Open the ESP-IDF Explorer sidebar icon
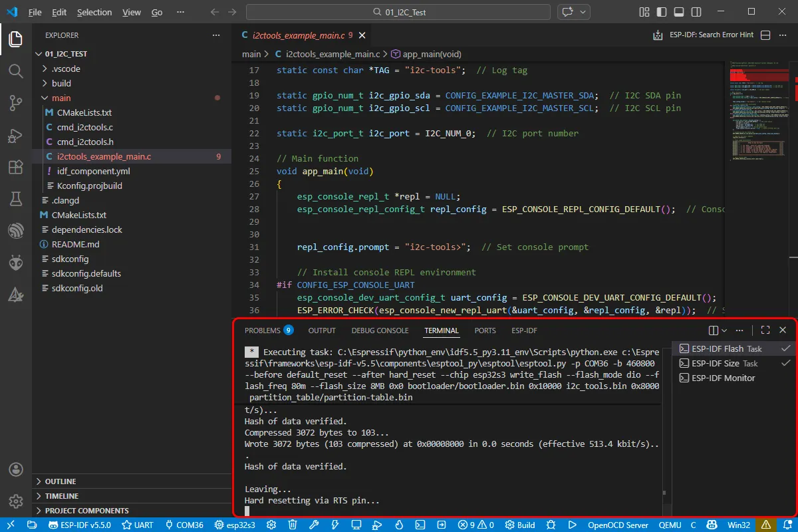Screen dimensions: 798x532 [x=16, y=231]
